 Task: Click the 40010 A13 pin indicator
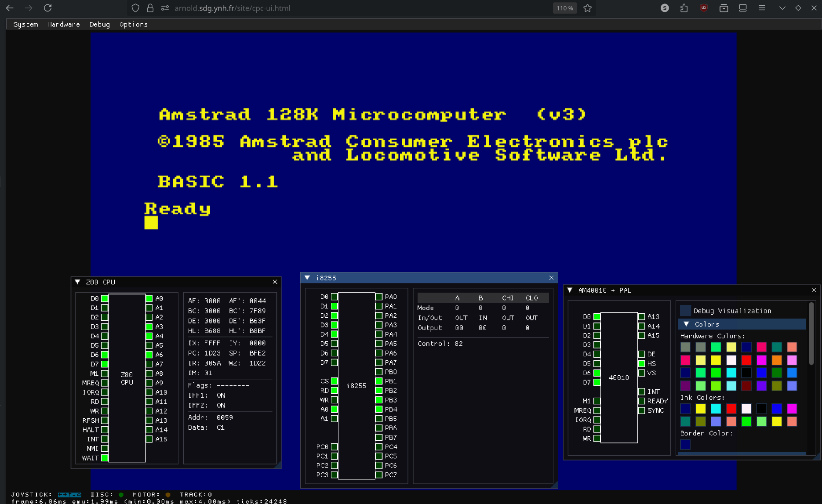point(642,316)
